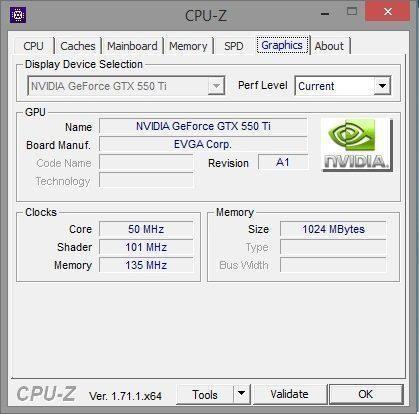419x414 pixels.
Task: Close the CPU-Z window
Action: coord(388,12)
